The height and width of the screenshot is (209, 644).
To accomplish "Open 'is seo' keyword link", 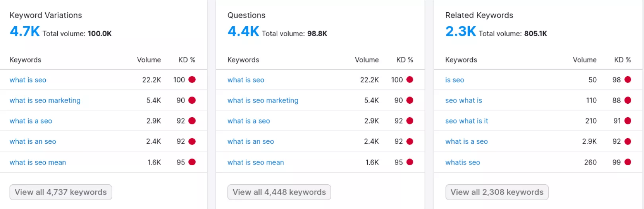I will [x=454, y=80].
